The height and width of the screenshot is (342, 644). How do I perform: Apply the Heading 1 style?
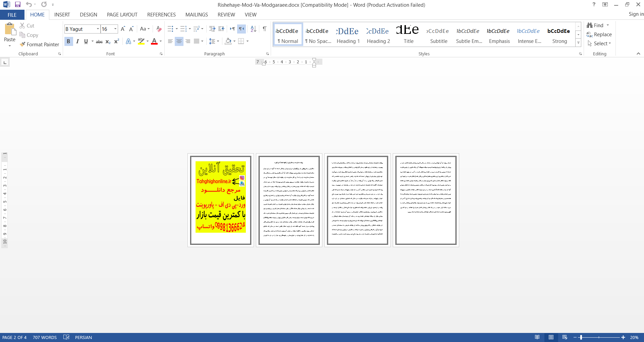click(348, 35)
